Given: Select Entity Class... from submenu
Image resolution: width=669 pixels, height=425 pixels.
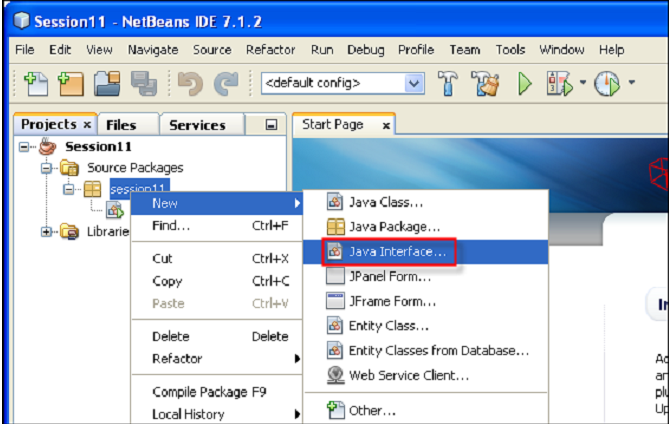Looking at the screenshot, I should tap(425, 326).
